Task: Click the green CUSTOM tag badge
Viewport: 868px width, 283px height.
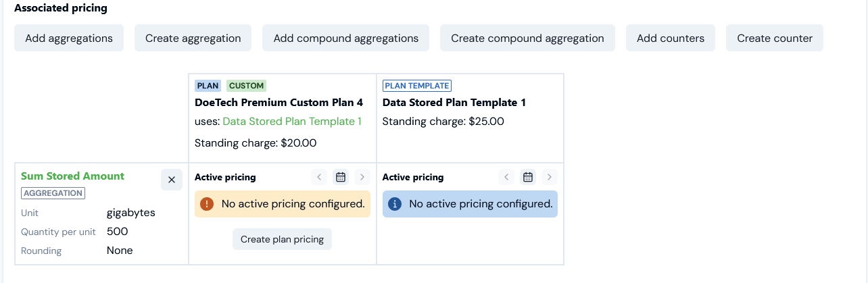Action: 246,86
